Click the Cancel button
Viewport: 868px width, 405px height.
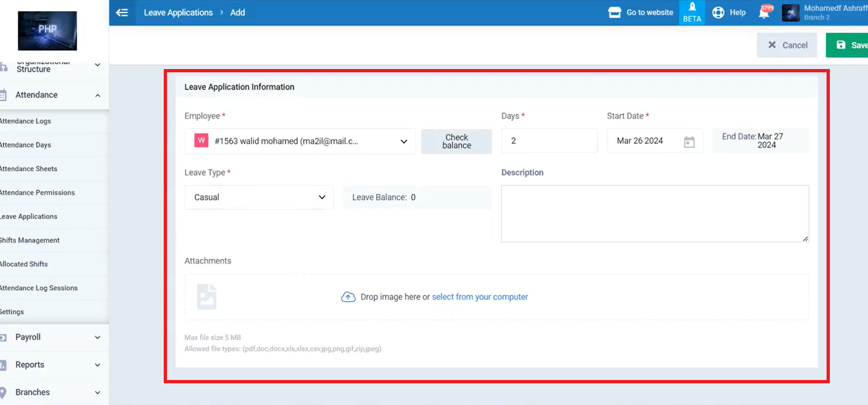click(786, 45)
